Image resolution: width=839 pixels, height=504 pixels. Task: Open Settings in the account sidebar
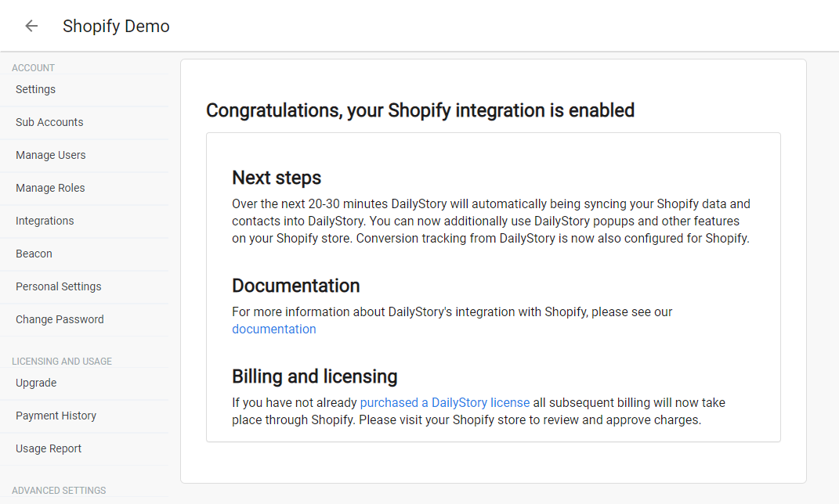[35, 89]
